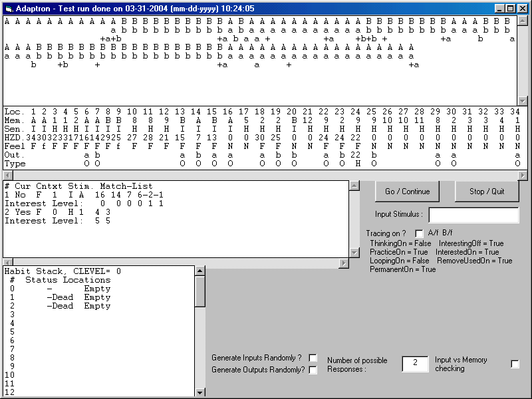Maximize the Adaptron window
The height and width of the screenshot is (399, 532).
click(x=510, y=9)
